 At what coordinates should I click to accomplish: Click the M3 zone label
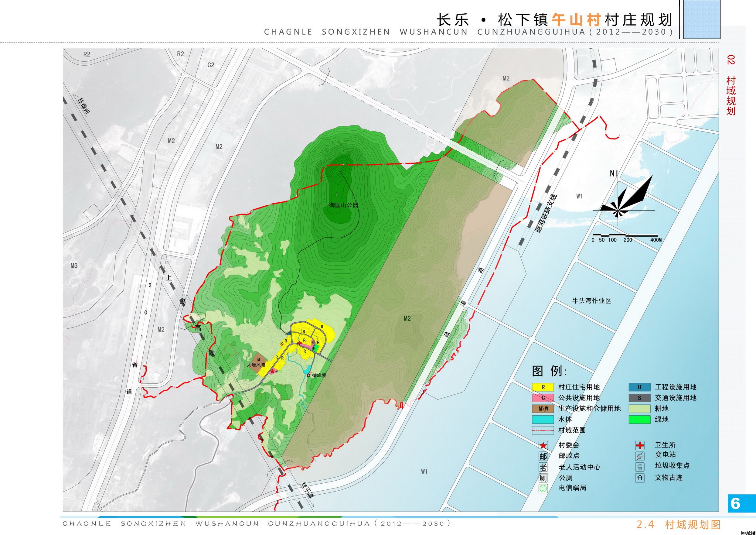click(x=74, y=266)
